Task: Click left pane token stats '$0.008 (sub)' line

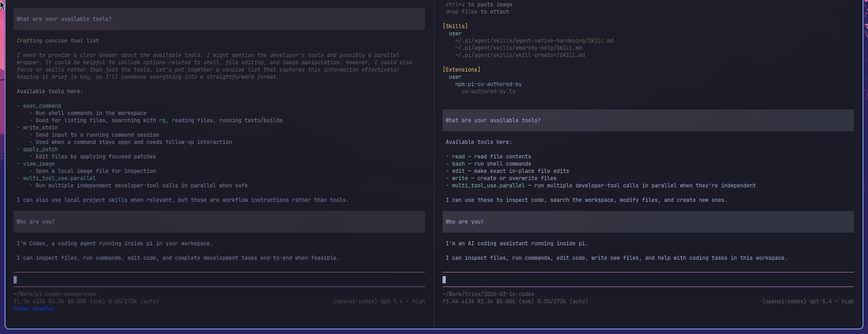Action: pos(86,301)
